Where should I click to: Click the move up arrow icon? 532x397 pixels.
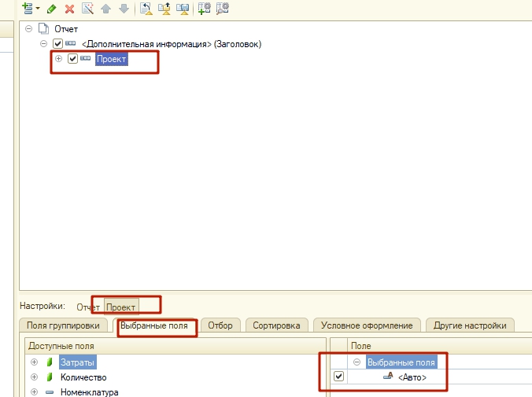click(106, 9)
